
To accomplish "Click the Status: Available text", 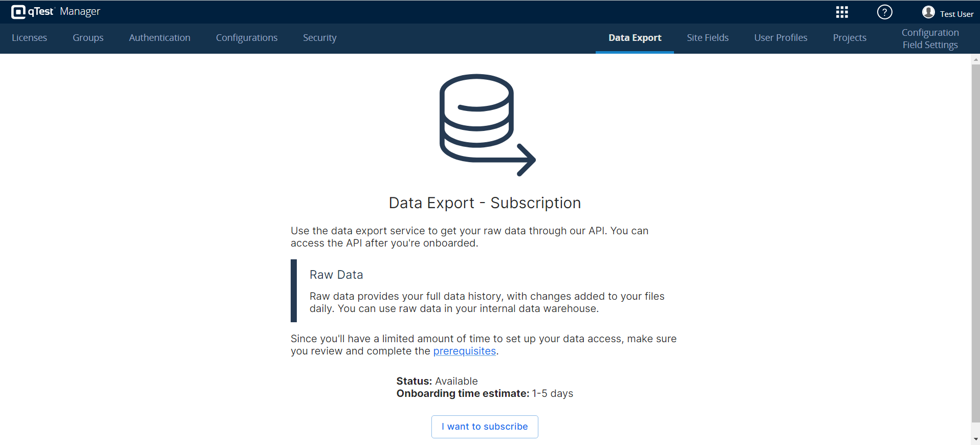I will (x=437, y=381).
